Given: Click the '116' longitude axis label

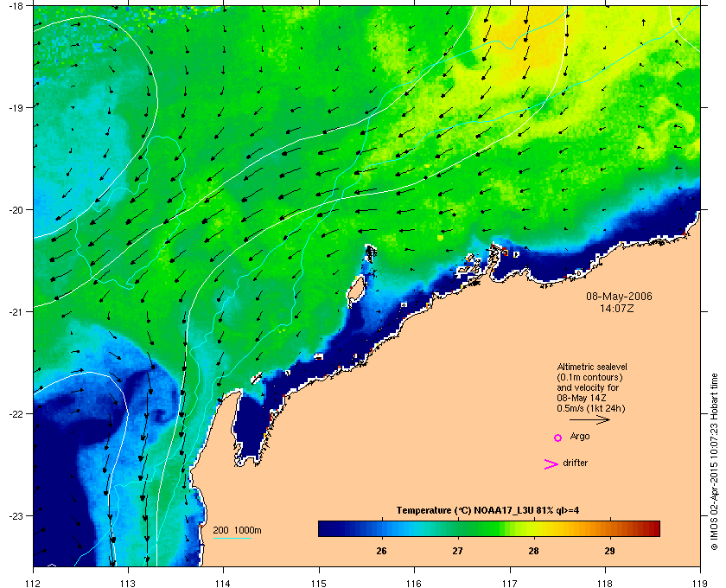Looking at the screenshot, I should pos(414,584).
